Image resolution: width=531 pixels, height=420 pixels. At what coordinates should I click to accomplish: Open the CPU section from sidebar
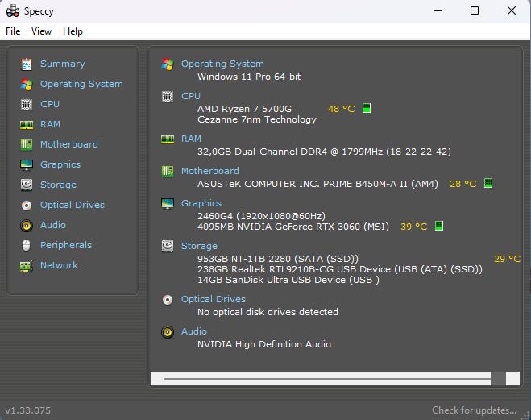click(50, 104)
